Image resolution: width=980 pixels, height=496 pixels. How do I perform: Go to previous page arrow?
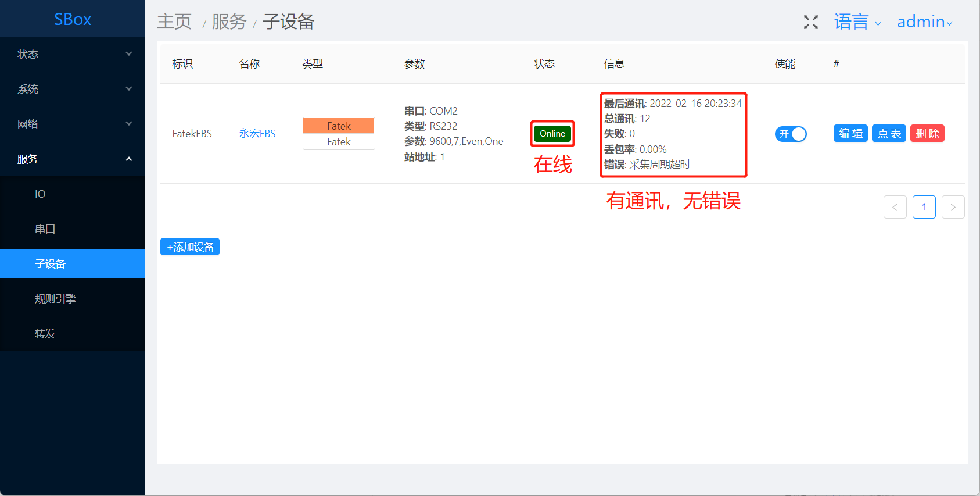(895, 207)
